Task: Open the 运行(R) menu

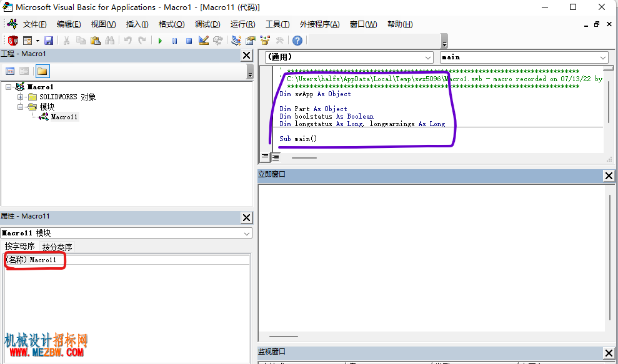Action: pos(243,24)
